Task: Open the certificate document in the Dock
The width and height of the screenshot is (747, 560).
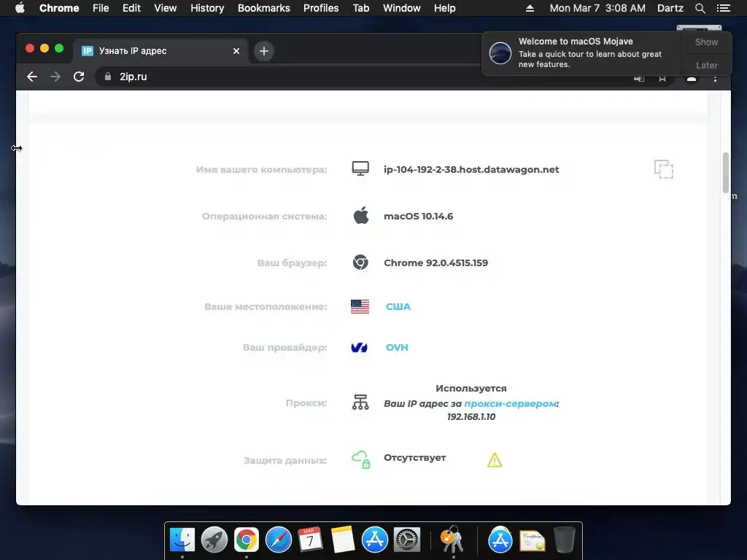Action: click(x=532, y=540)
